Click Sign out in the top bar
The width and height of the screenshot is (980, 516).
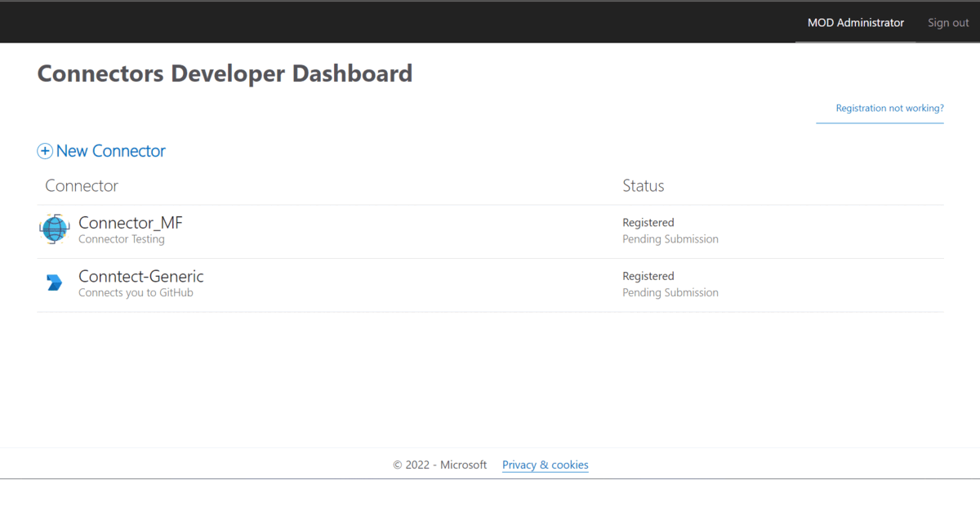[947, 22]
